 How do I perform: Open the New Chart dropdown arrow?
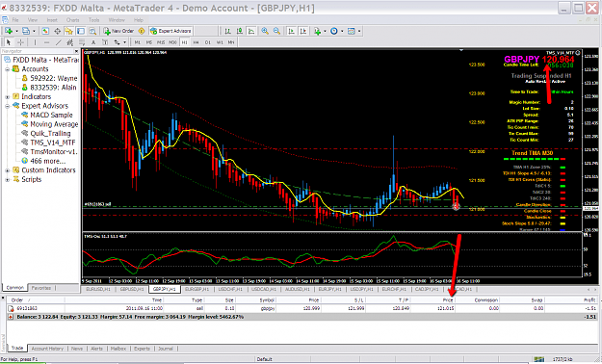click(16, 31)
